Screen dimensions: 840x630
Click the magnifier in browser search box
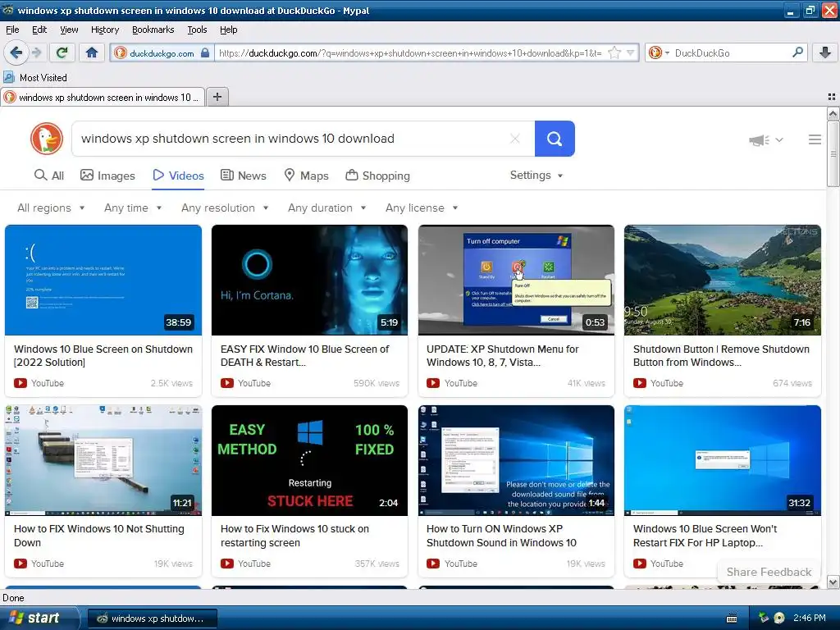[797, 52]
